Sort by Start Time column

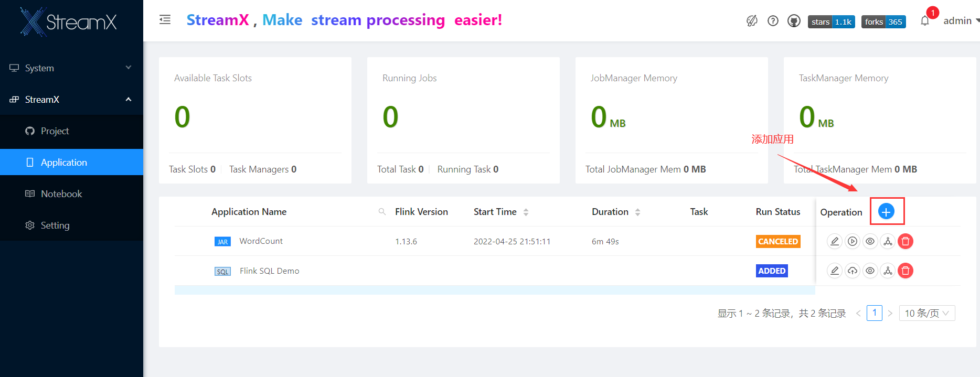pos(526,212)
